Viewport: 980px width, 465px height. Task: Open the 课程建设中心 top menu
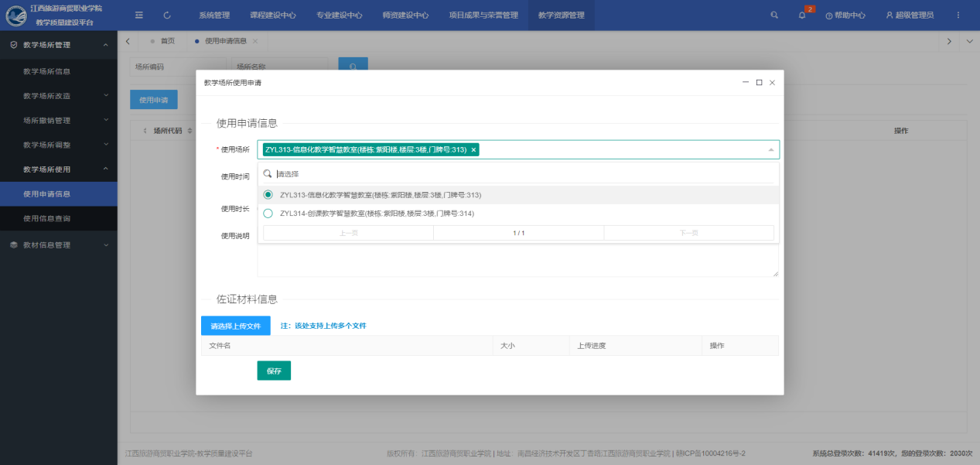[x=273, y=15]
